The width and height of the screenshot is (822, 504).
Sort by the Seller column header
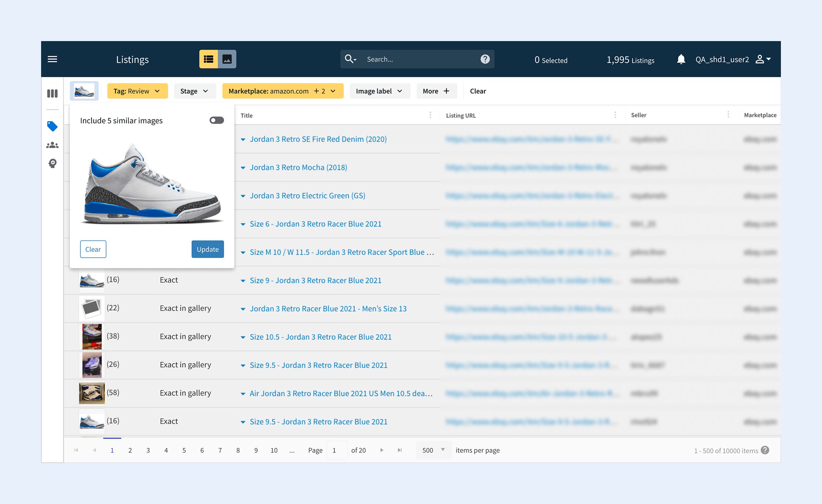coord(639,115)
